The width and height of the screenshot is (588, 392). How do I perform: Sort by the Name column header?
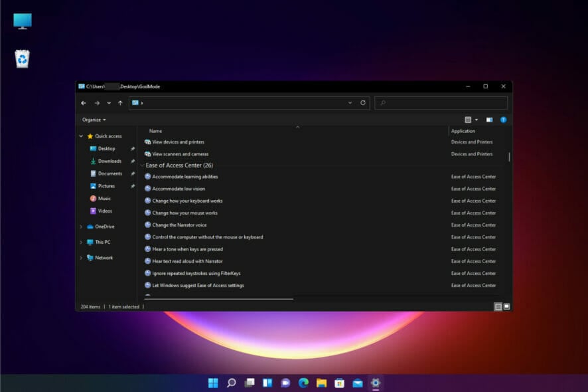155,131
